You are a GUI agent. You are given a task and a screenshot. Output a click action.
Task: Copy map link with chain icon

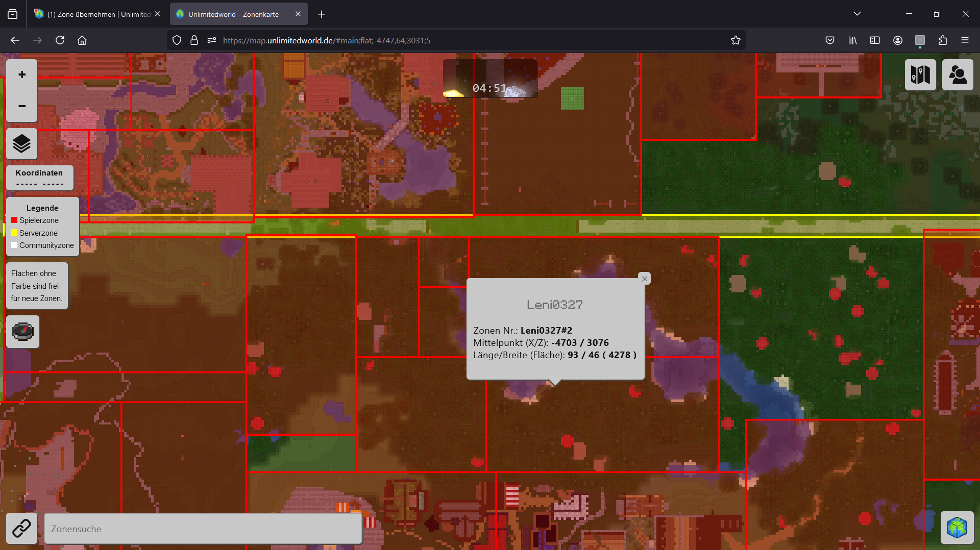(21, 529)
